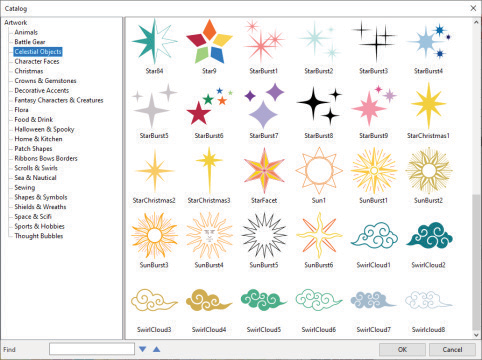Select the Christmas category in tree
This screenshot has height=360, width=482.
pyautogui.click(x=29, y=71)
